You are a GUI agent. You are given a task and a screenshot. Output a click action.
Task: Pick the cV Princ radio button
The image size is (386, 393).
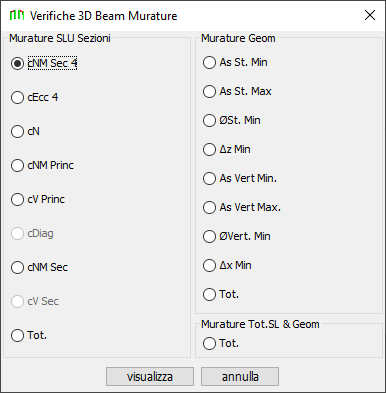point(38,199)
